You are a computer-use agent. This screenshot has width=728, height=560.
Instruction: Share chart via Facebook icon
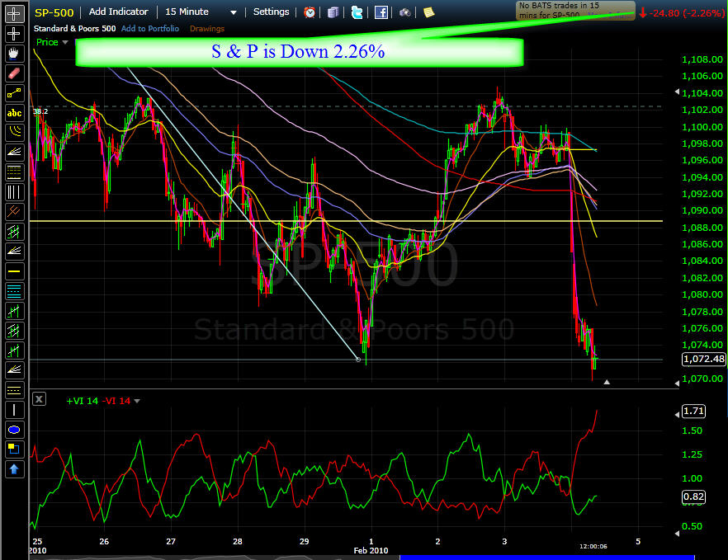coord(381,12)
